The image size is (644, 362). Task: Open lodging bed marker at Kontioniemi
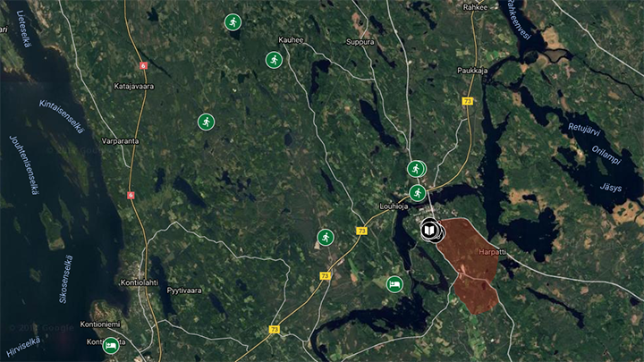(111, 346)
